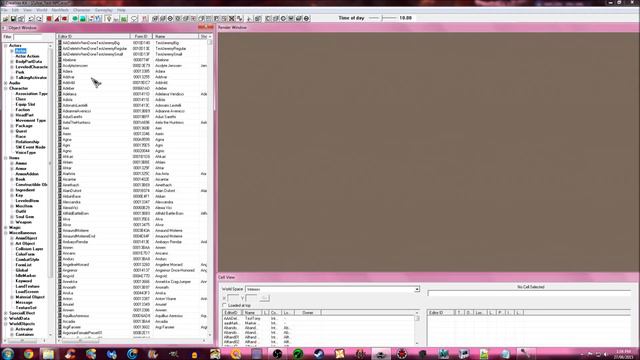
Task: Select the AelaTheHuntress row in object list
Action: [133, 122]
